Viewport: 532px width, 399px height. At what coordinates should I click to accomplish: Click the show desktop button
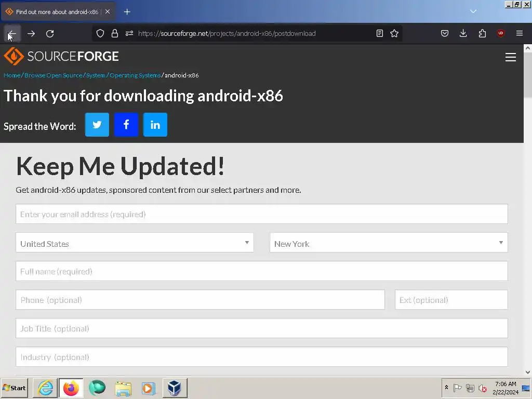pos(526,388)
